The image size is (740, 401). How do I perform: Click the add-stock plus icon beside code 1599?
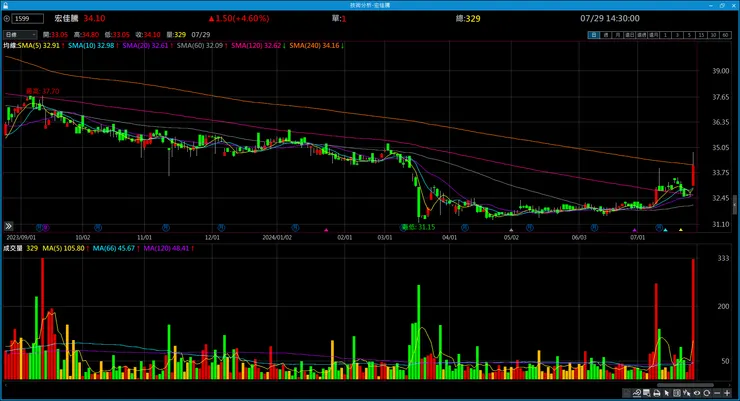(x=7, y=18)
